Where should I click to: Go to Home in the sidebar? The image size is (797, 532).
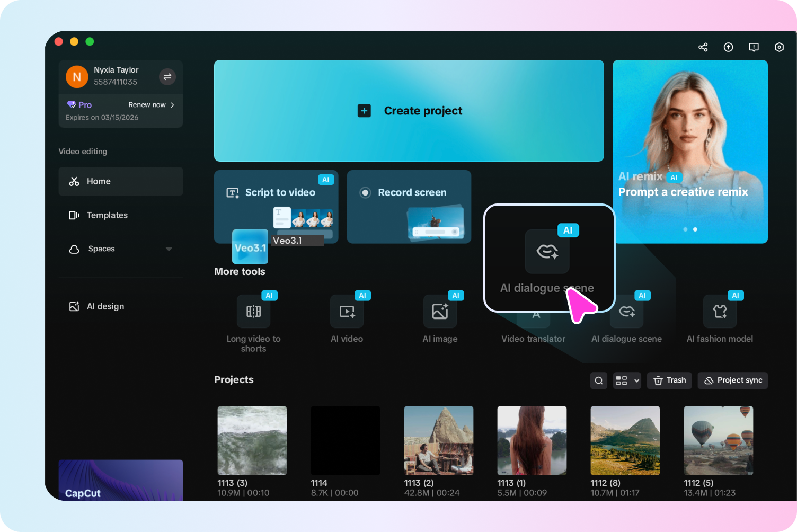pos(121,181)
